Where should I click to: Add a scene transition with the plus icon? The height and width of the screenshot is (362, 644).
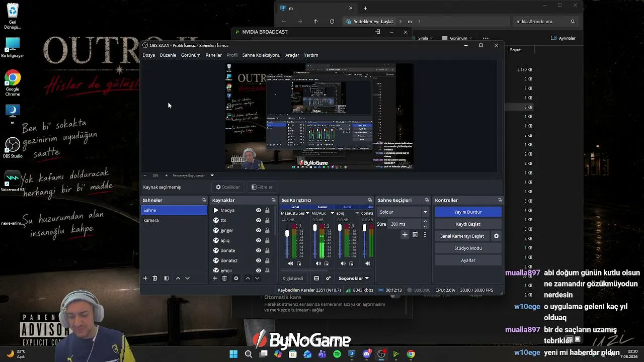click(405, 235)
